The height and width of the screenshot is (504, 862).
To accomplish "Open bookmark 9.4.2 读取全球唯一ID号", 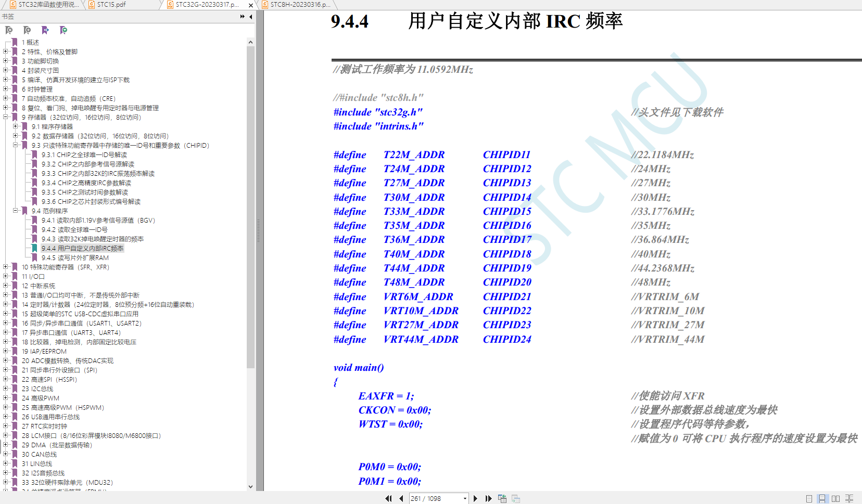I will [74, 229].
